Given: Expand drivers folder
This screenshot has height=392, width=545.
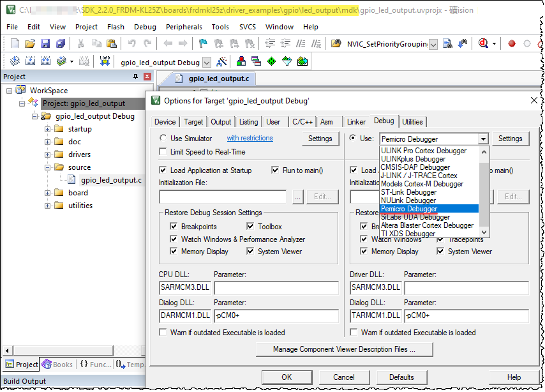Looking at the screenshot, I should [x=48, y=155].
